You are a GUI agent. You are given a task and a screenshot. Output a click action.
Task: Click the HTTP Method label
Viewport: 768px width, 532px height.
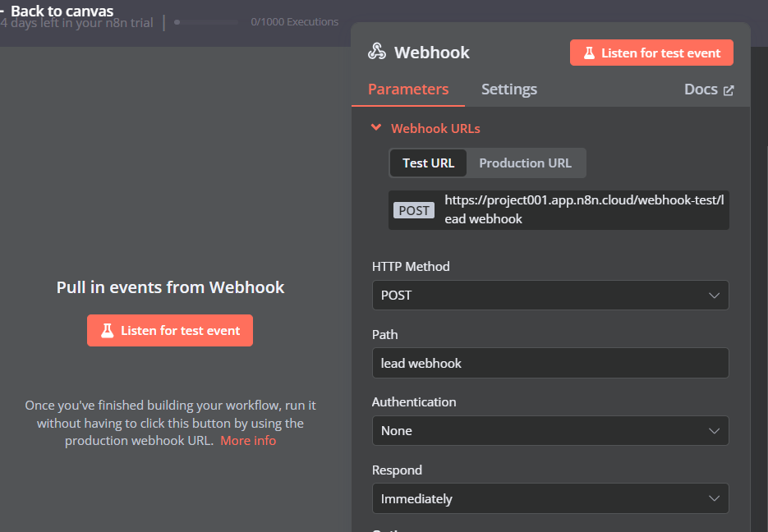411,267
